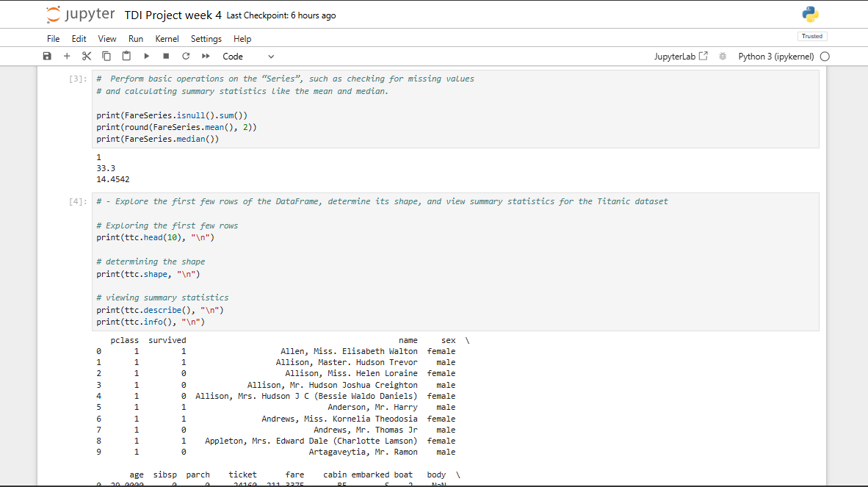Click the output value 14.4542
This screenshot has height=487, width=868.
pyautogui.click(x=113, y=179)
